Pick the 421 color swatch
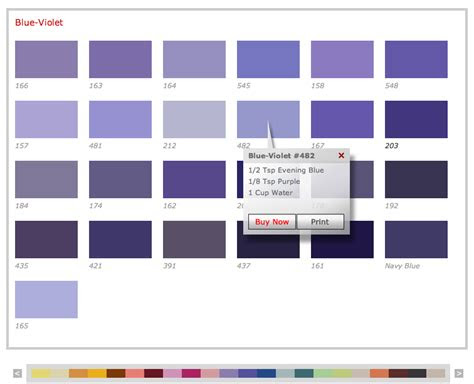The height and width of the screenshot is (384, 474). tap(120, 239)
